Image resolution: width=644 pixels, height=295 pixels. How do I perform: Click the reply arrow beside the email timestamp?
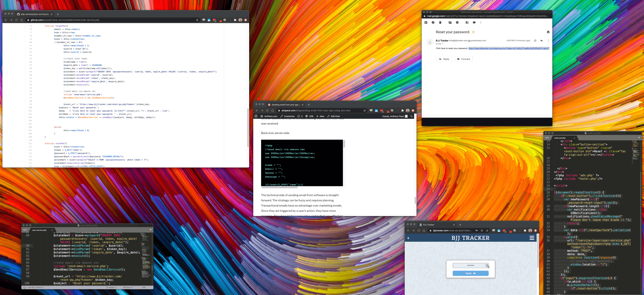tap(541, 41)
